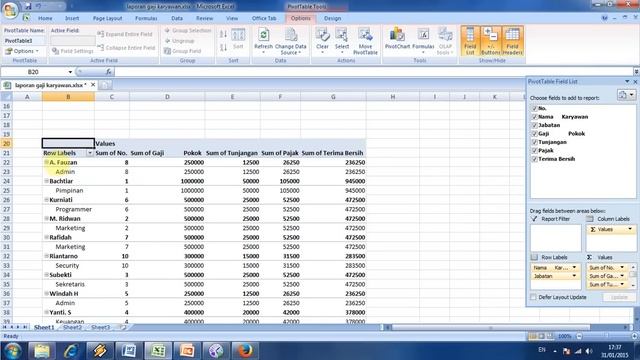
Task: Uncheck the Nama Karyawan field
Action: pyautogui.click(x=534, y=117)
